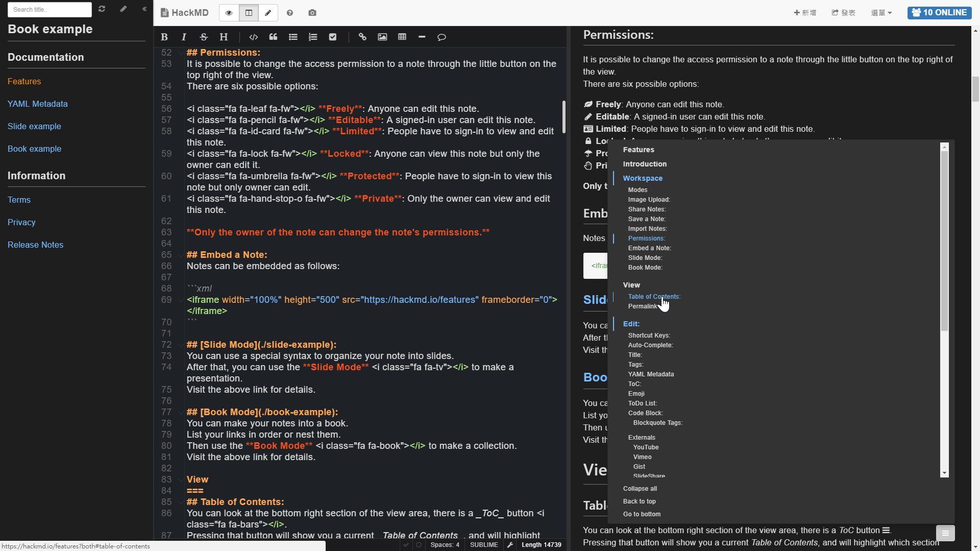980x551 pixels.
Task: Click the 10 ONLINE users button
Action: point(939,13)
